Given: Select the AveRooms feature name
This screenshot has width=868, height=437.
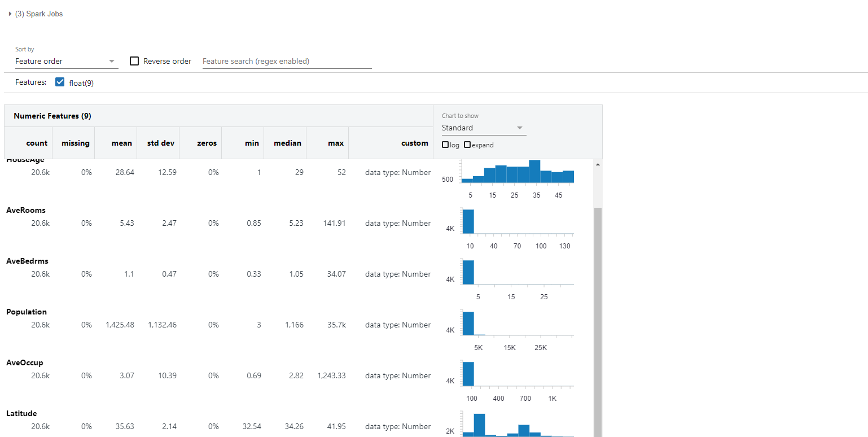Looking at the screenshot, I should coord(26,210).
